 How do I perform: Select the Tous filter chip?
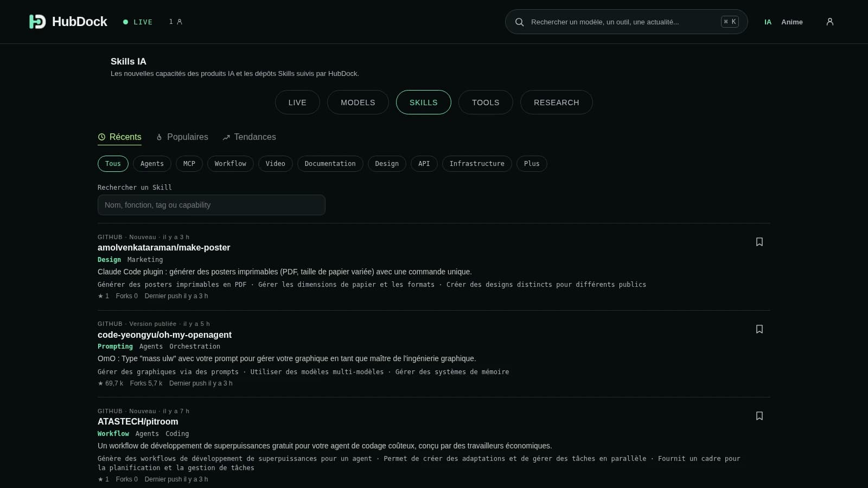pos(113,164)
